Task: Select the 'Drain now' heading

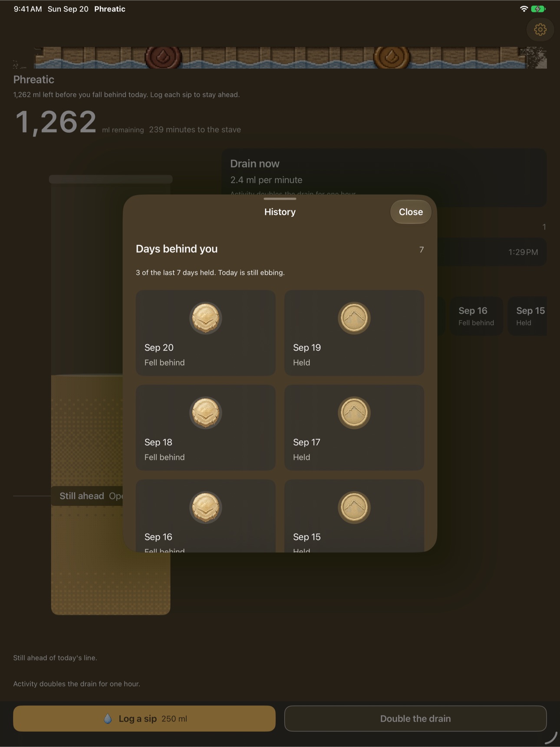Action: tap(255, 164)
